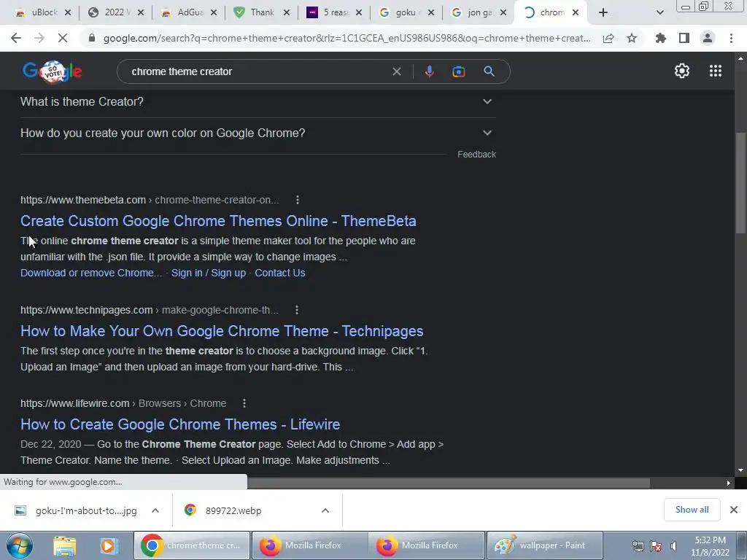Follow 'Download or remove Chrome...' sitelink
Screen dimensions: 747x560
coord(91,273)
